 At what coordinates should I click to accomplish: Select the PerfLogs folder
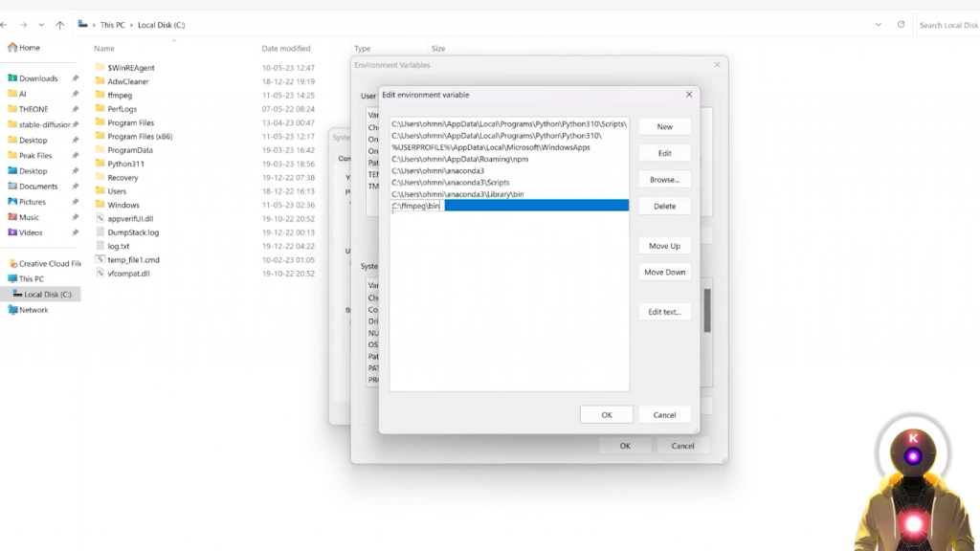click(x=122, y=109)
